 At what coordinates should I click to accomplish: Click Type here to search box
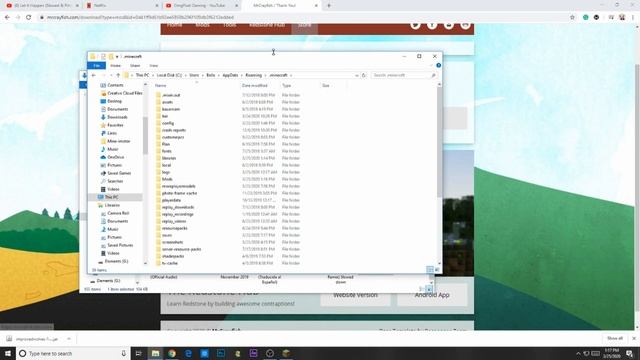point(73,353)
